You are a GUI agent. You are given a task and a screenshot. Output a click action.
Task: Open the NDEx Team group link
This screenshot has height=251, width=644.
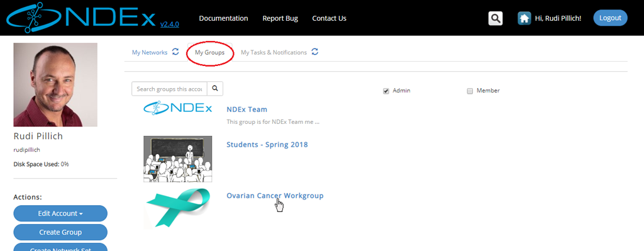[x=247, y=109]
